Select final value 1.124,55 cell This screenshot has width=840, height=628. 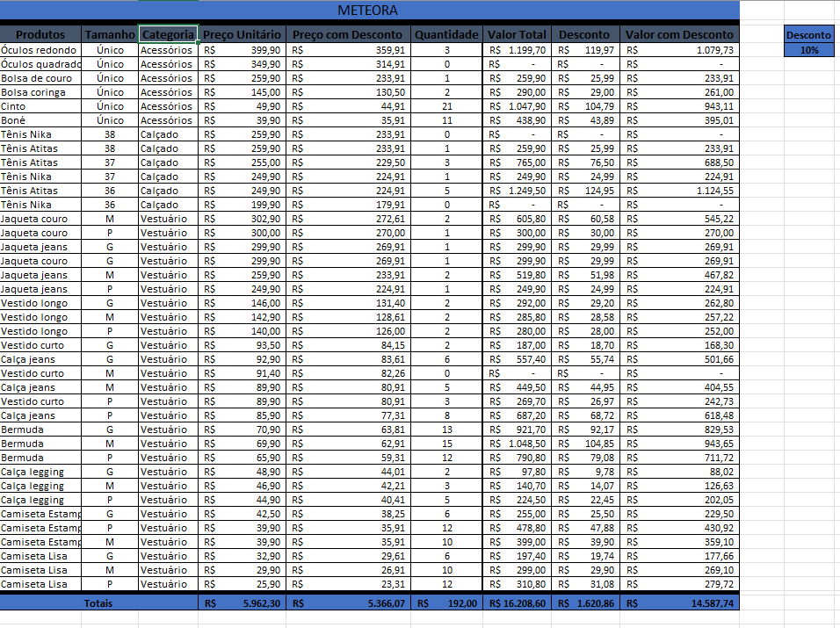(x=680, y=191)
